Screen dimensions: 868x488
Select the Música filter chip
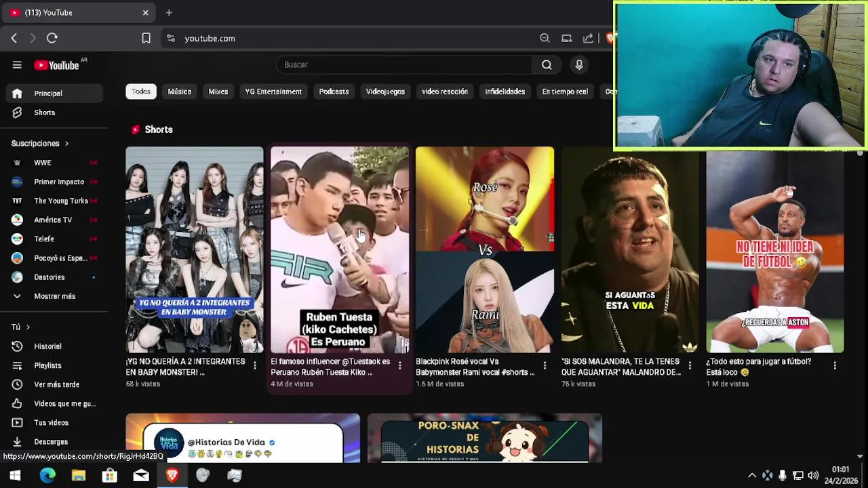[180, 91]
